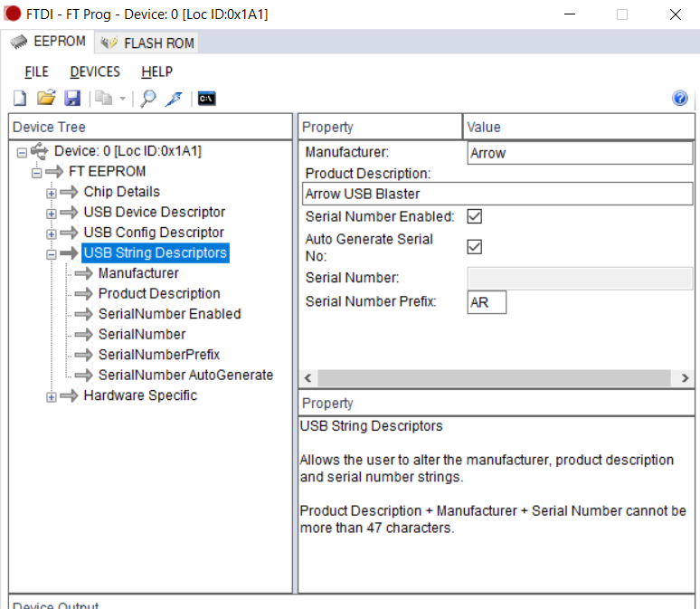Save template using the floppy disk icon
The width and height of the screenshot is (700, 609).
click(71, 98)
